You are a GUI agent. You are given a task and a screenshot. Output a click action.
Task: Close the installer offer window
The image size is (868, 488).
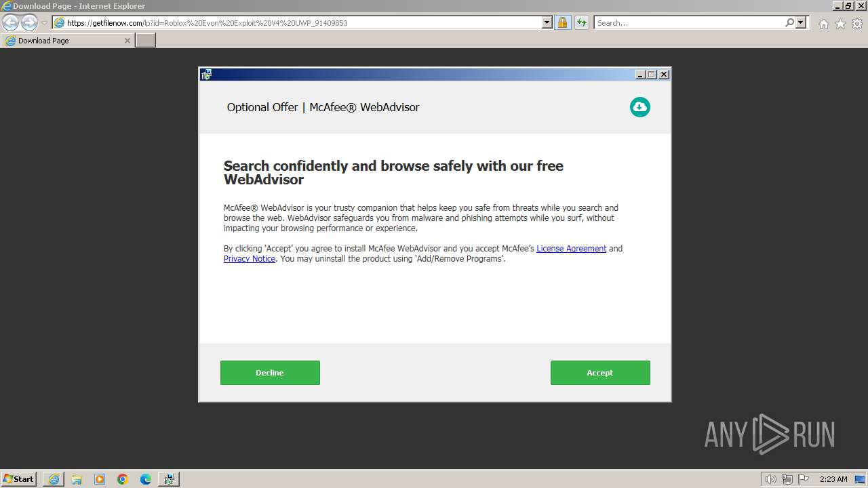(x=664, y=75)
